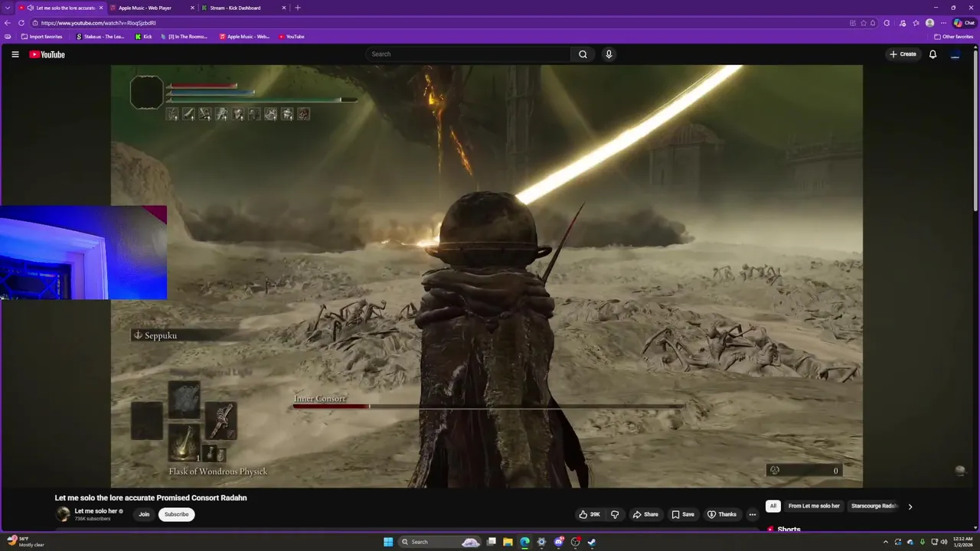The image size is (980, 551).
Task: Select the Let me solo the lore tab
Action: [61, 8]
